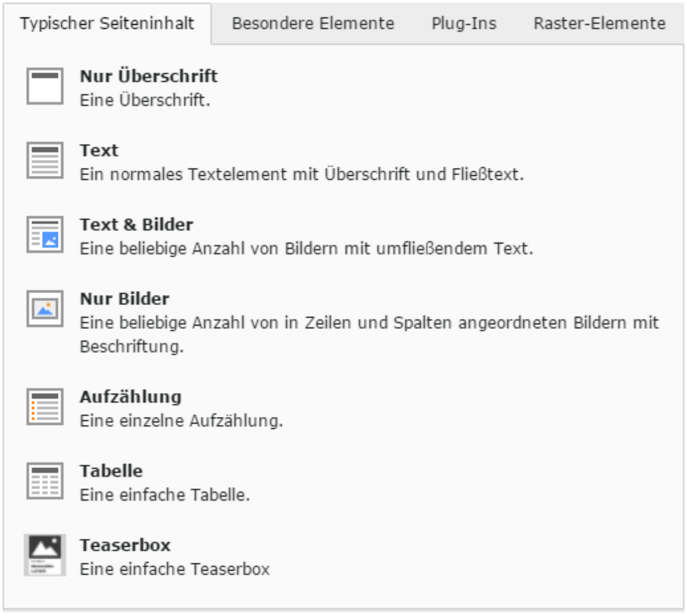Choose the Nur Bilder image icon

(x=45, y=309)
